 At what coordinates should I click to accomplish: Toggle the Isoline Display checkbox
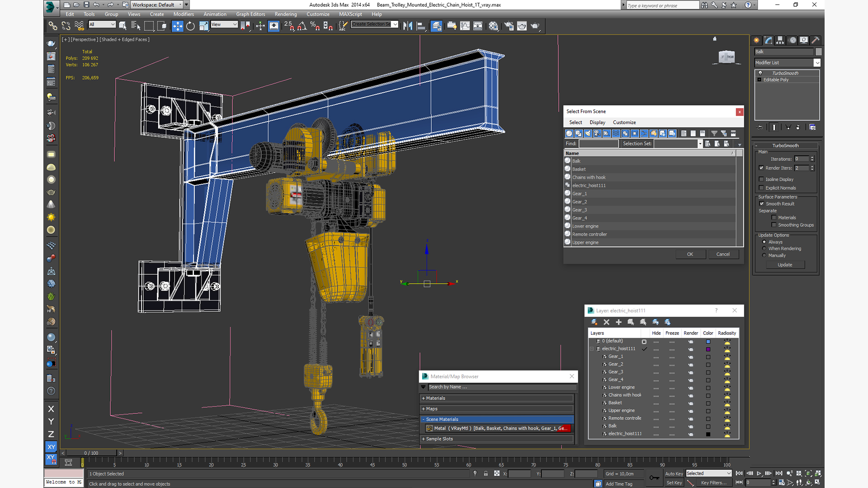(761, 179)
